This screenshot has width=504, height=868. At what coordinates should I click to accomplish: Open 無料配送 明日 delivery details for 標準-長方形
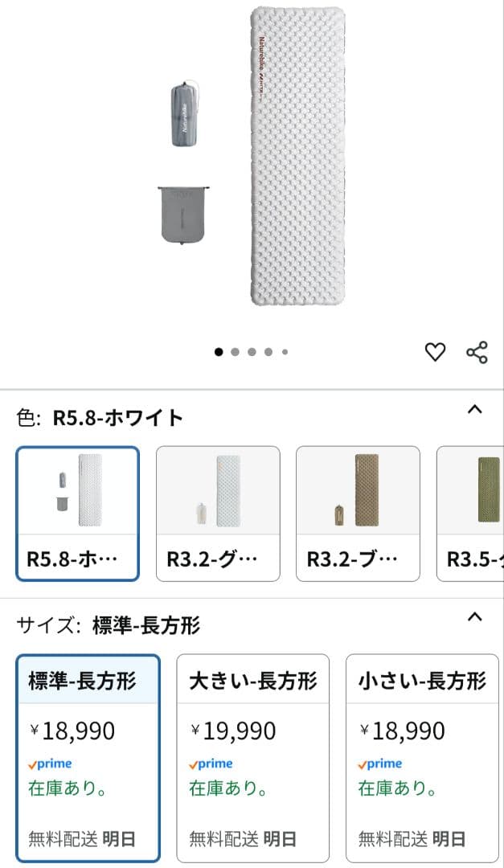click(x=83, y=837)
